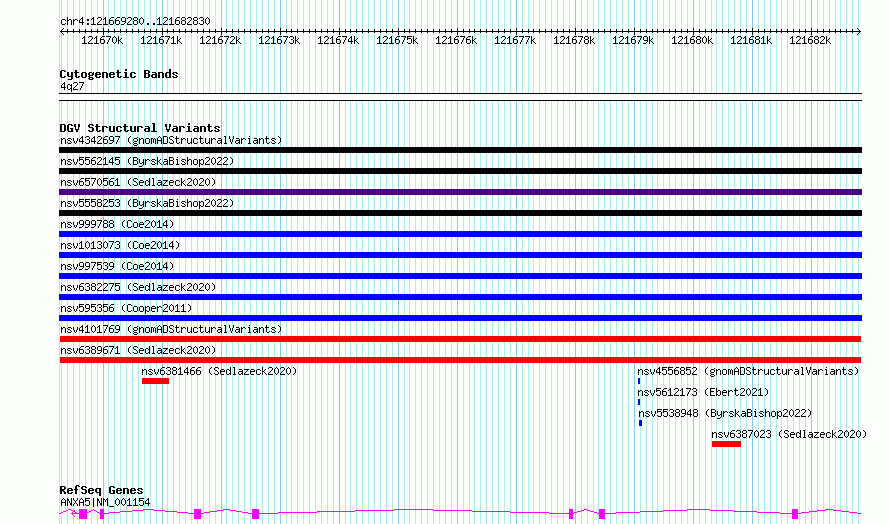Select the tiny blue nsv5538948 marker
Viewport: 890px width, 524px height.
640,424
